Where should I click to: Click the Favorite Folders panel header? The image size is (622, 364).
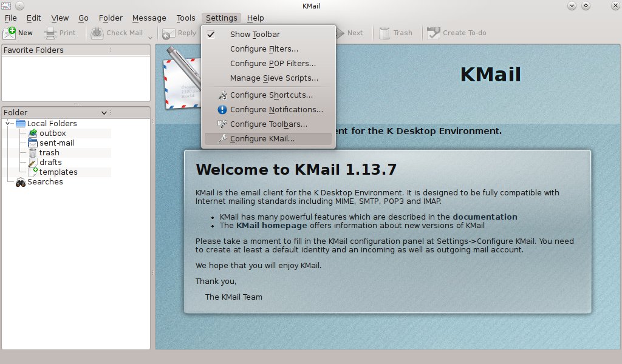point(76,50)
